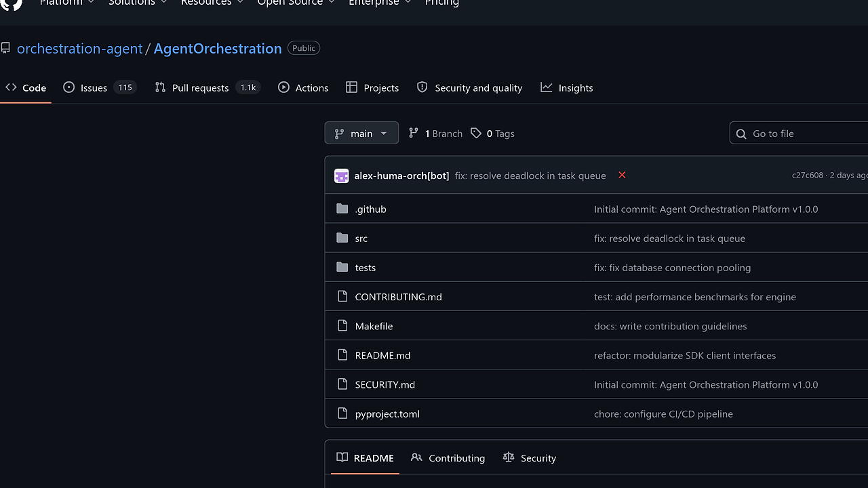Click the SECURITY.md file icon

click(342, 384)
